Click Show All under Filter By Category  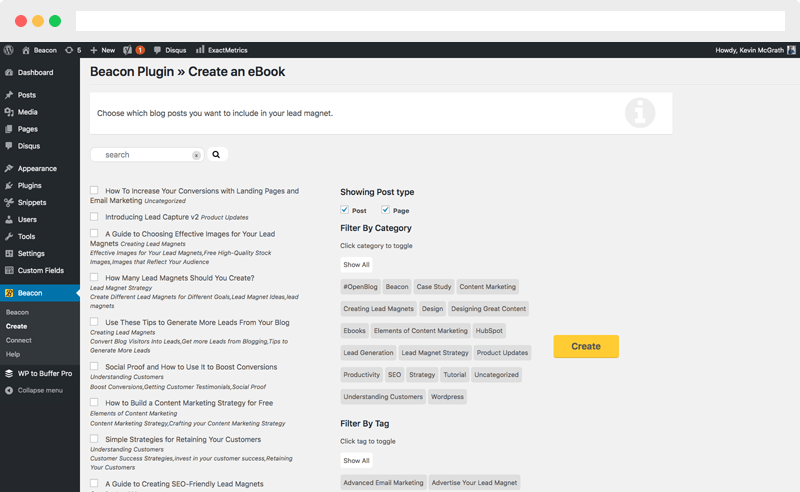(x=357, y=265)
